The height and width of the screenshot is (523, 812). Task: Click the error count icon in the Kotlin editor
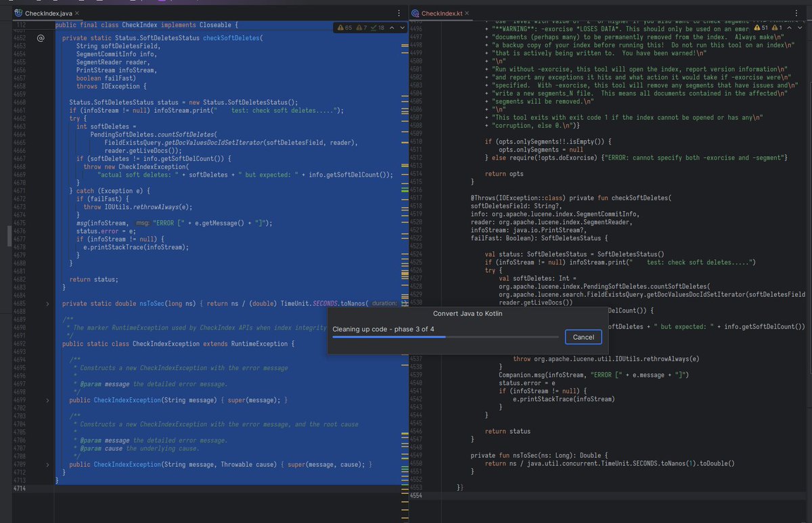pos(775,28)
